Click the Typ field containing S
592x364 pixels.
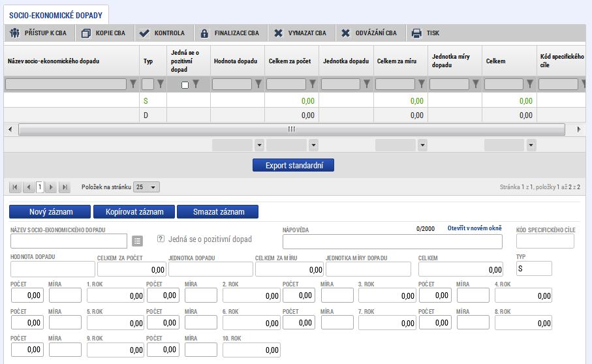pyautogui.click(x=534, y=269)
